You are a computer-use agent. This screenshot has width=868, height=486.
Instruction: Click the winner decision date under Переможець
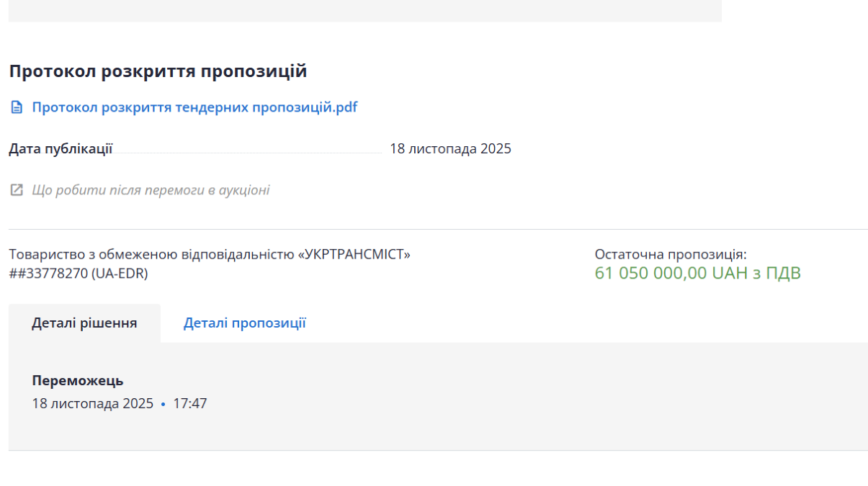coord(92,404)
